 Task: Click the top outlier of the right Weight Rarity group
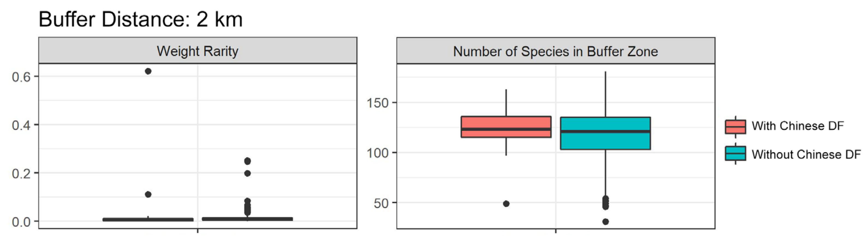click(x=247, y=161)
